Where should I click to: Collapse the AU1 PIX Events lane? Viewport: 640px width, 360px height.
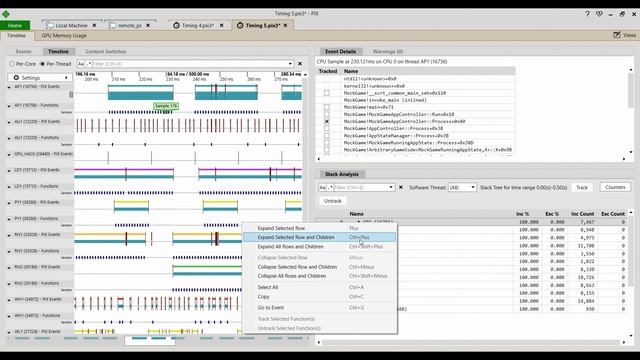point(9,122)
